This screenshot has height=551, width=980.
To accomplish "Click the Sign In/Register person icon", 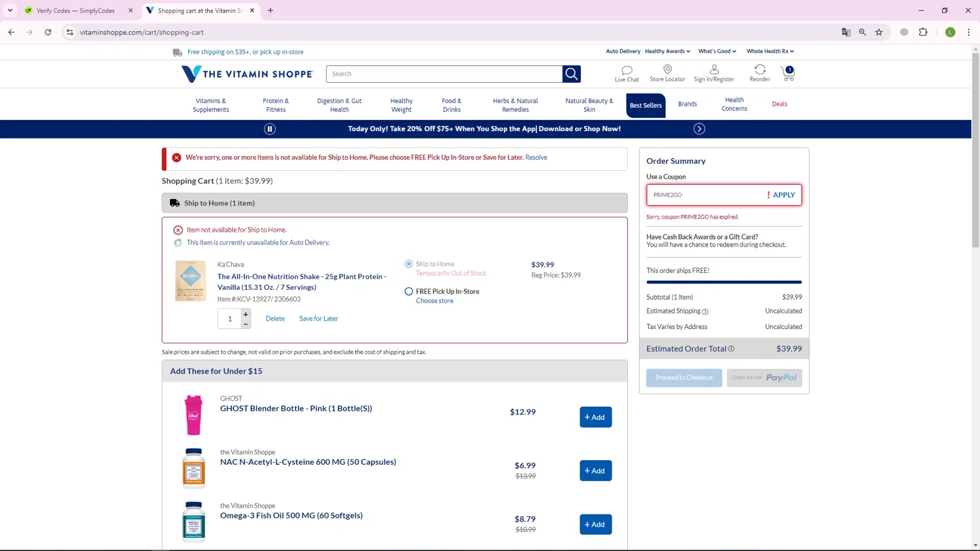I will point(713,70).
